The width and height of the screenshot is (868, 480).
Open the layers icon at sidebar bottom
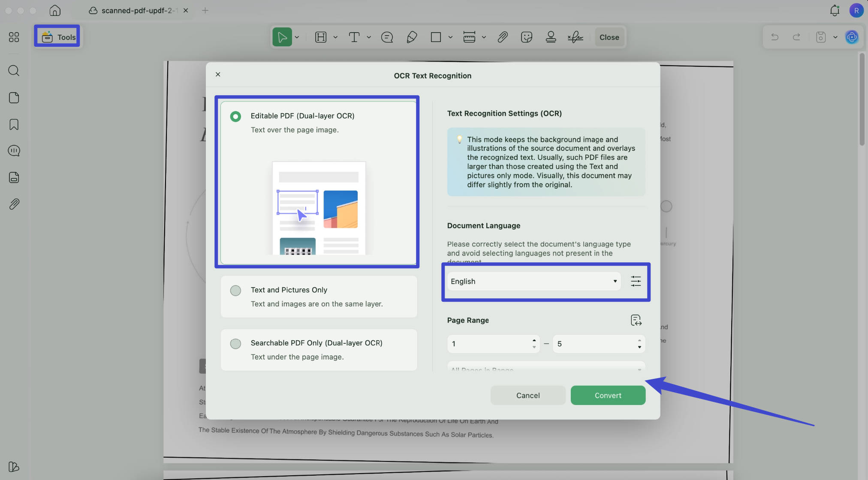(14, 466)
